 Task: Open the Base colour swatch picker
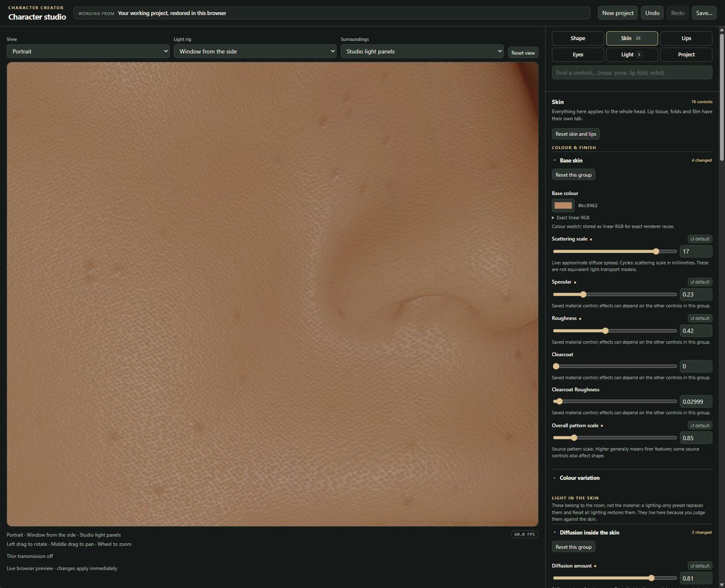point(563,205)
